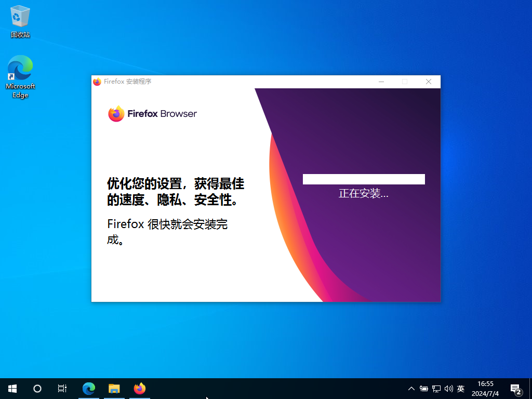
Task: Click the Firefox icon on the taskbar
Action: pos(139,388)
